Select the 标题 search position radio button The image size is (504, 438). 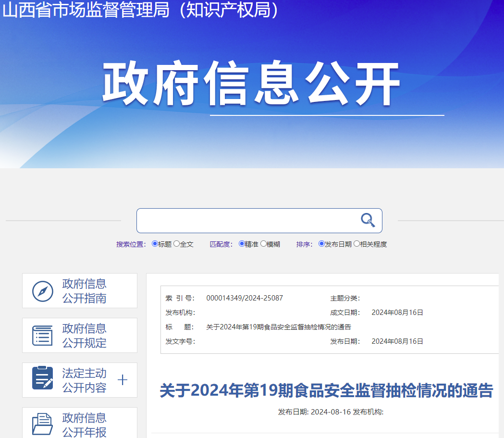[x=155, y=244]
